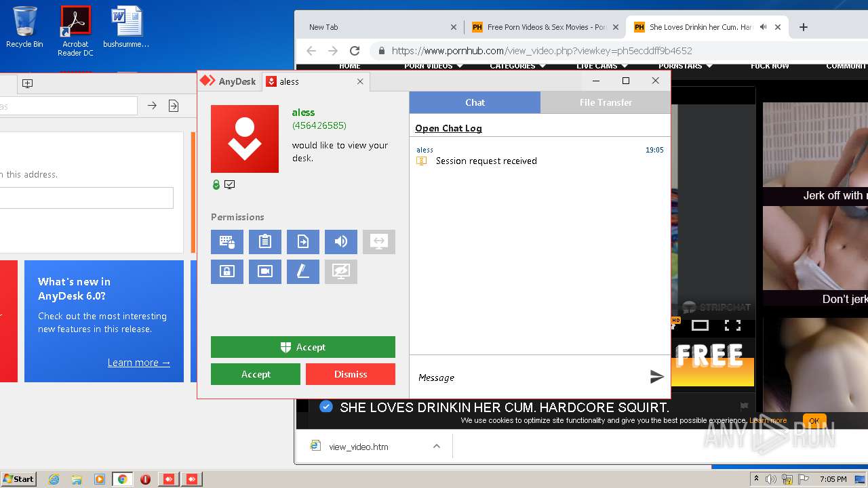Toggle clipboard access permission
The width and height of the screenshot is (868, 488).
coord(265,242)
